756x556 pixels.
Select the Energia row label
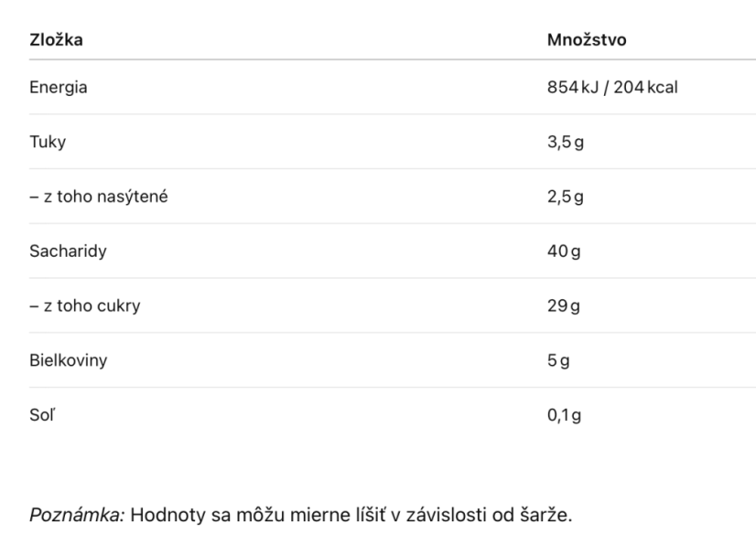click(x=59, y=87)
